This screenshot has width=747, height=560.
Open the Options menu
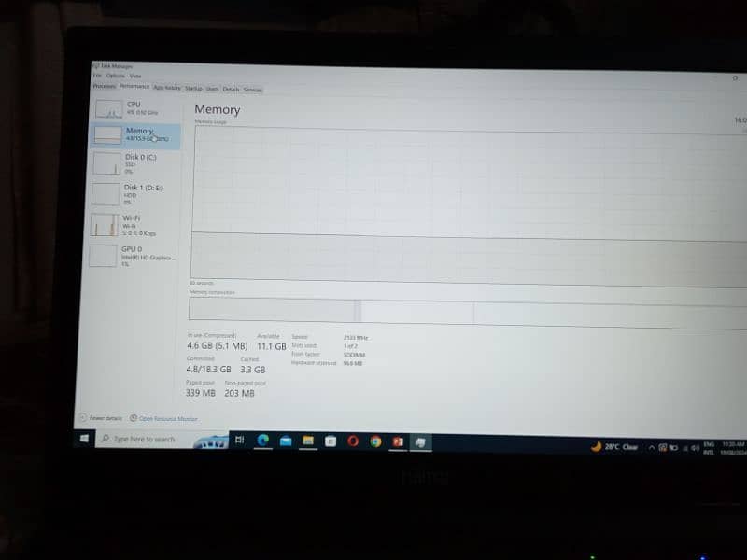click(115, 76)
